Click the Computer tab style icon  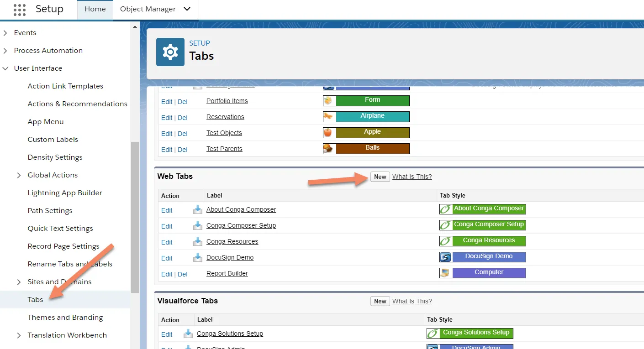(x=446, y=273)
